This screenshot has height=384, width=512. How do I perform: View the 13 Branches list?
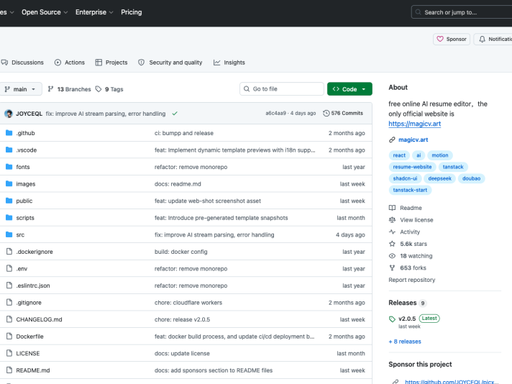coord(69,89)
